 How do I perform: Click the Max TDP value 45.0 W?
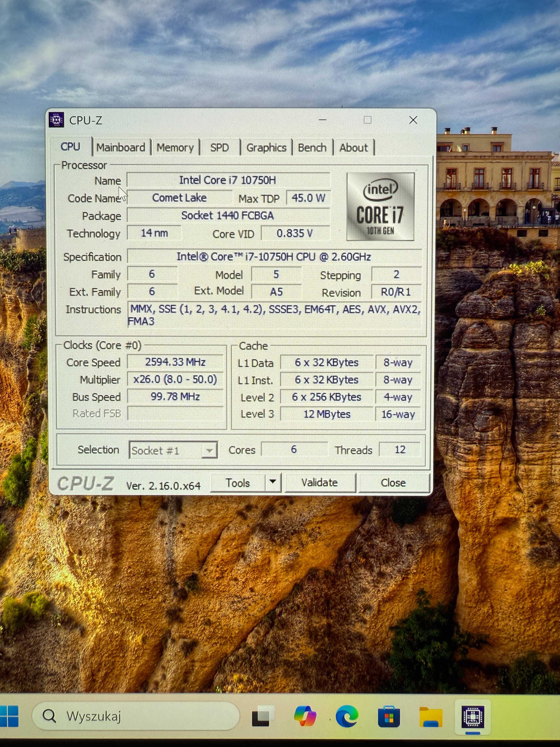pos(308,198)
